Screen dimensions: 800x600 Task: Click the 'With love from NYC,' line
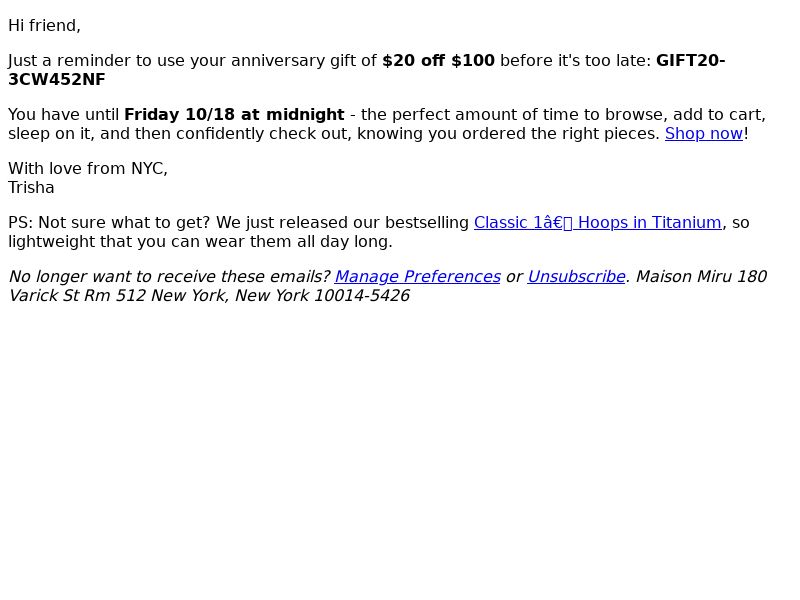pos(88,169)
